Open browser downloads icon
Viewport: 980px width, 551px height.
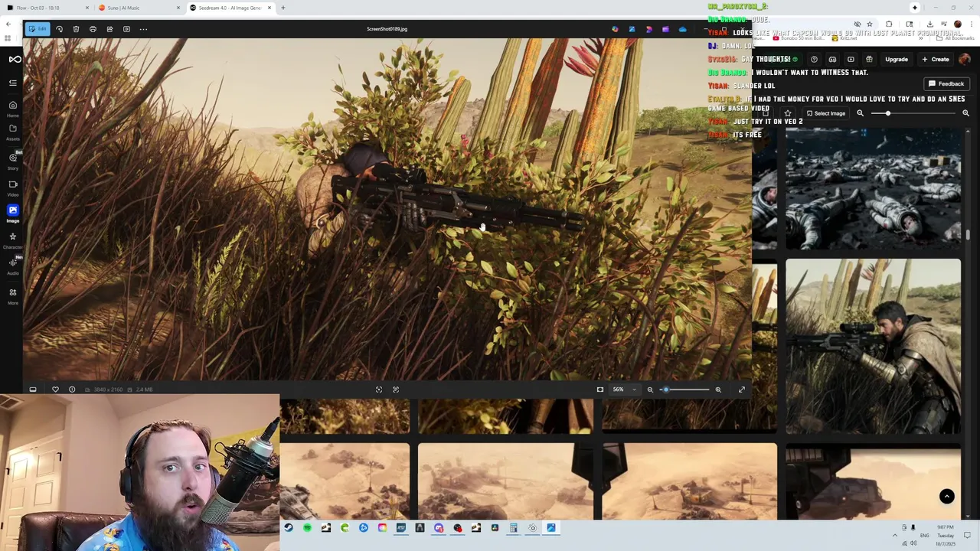(x=929, y=24)
